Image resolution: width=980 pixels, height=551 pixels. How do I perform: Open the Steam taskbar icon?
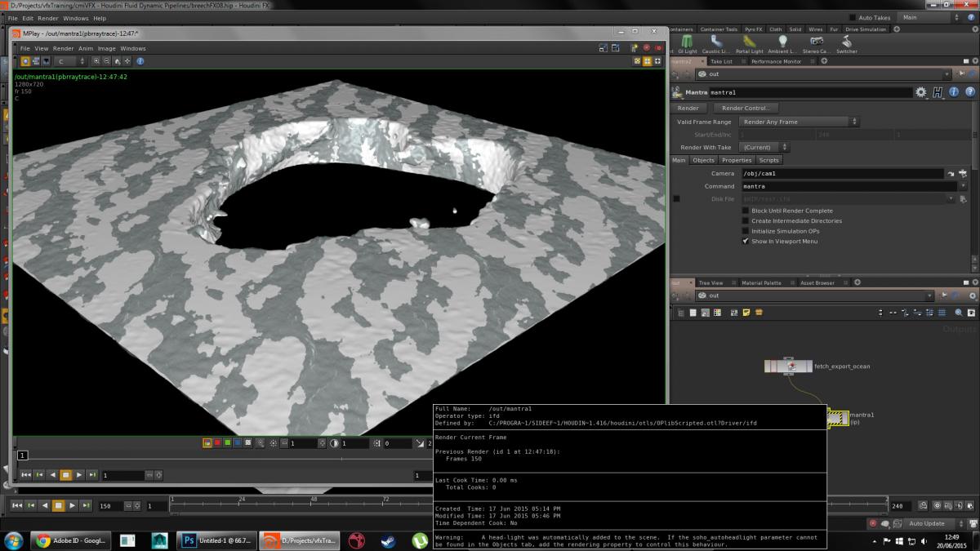point(387,540)
